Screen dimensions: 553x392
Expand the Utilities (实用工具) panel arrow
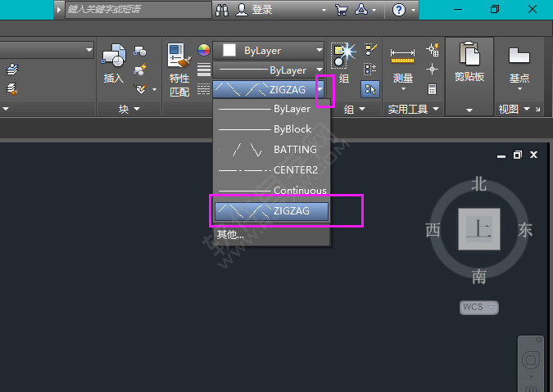point(436,109)
